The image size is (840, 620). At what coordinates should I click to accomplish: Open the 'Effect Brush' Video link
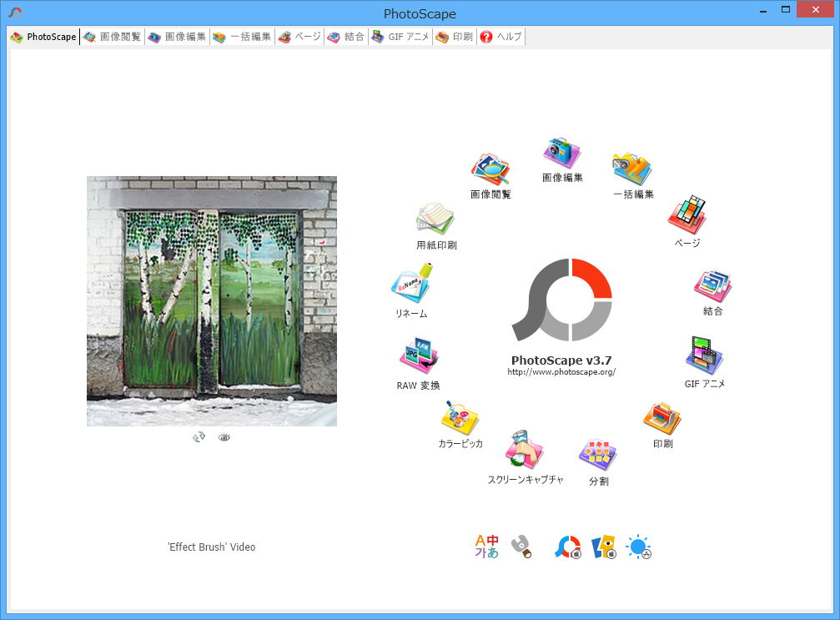(x=212, y=547)
